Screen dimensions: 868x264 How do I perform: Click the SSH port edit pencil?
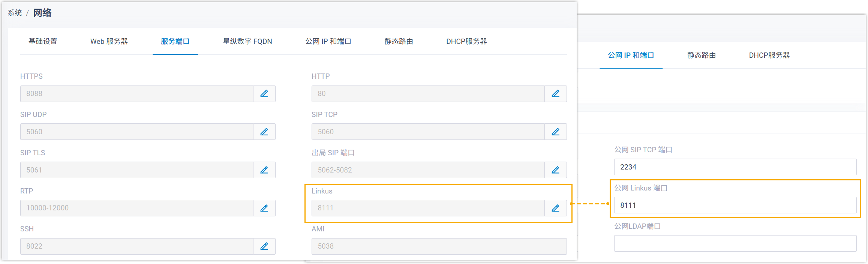pos(264,246)
